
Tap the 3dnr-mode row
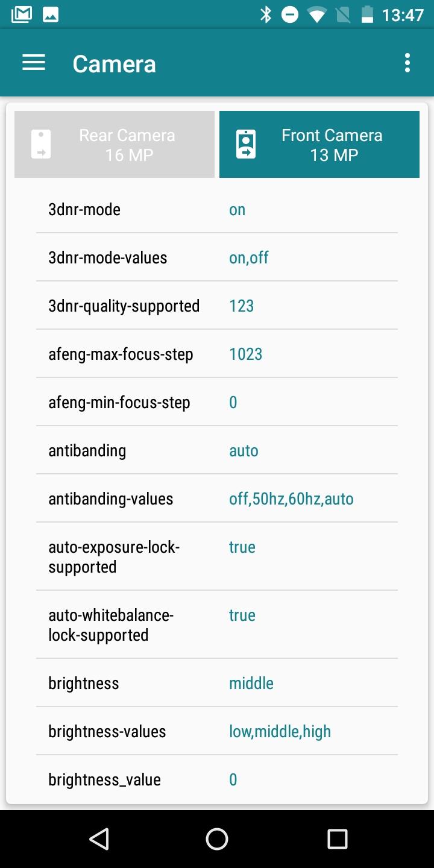pos(217,210)
